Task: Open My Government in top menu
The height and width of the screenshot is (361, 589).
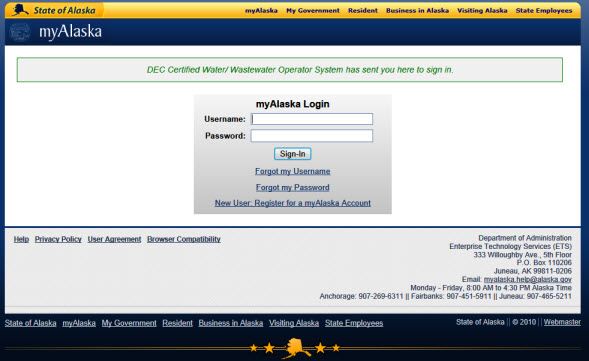Action: tap(313, 11)
